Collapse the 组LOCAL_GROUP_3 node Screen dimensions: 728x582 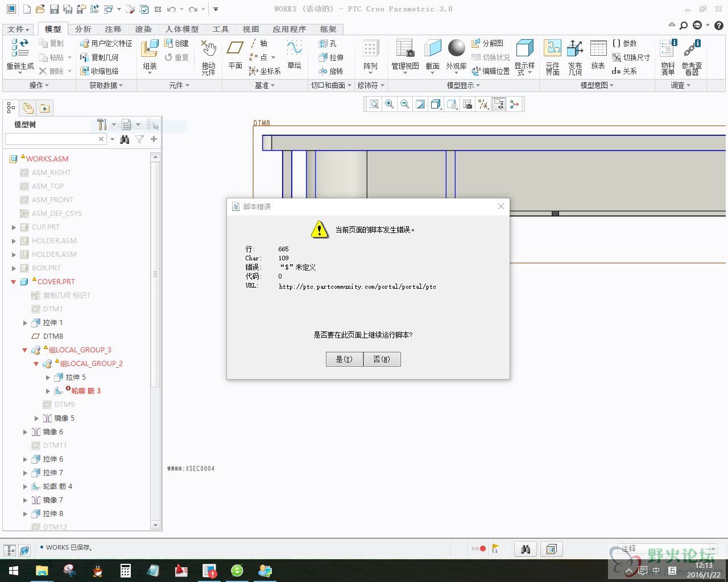[25, 350]
